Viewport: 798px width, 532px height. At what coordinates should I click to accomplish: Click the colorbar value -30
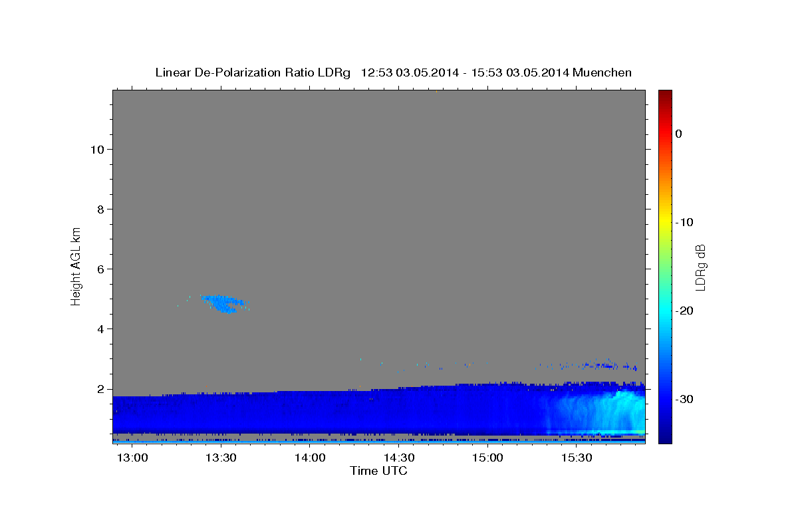click(685, 399)
